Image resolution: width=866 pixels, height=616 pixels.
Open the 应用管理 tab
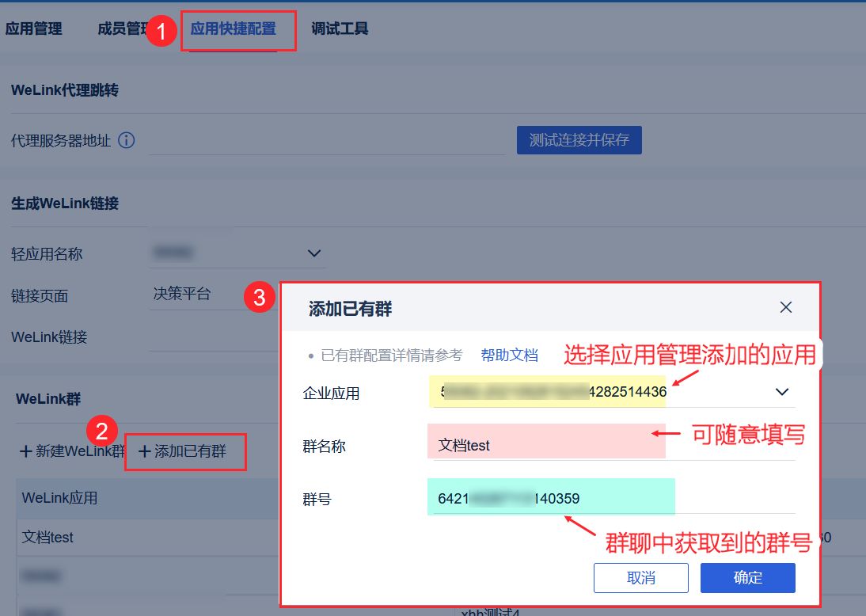coord(34,29)
